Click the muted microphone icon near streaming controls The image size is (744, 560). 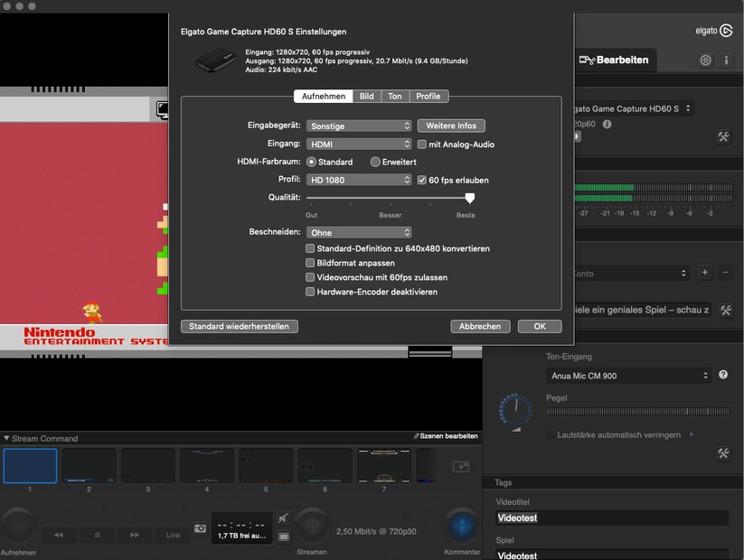tap(283, 518)
